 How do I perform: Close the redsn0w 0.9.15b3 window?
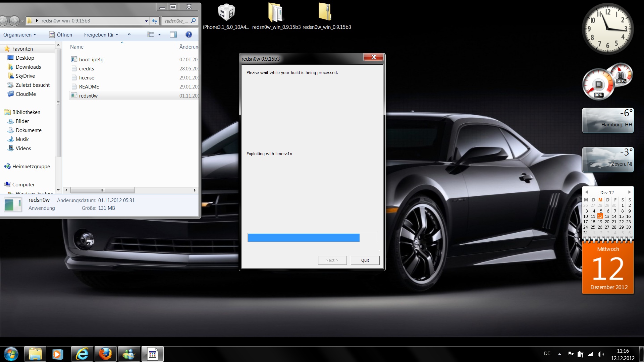pyautogui.click(x=373, y=57)
